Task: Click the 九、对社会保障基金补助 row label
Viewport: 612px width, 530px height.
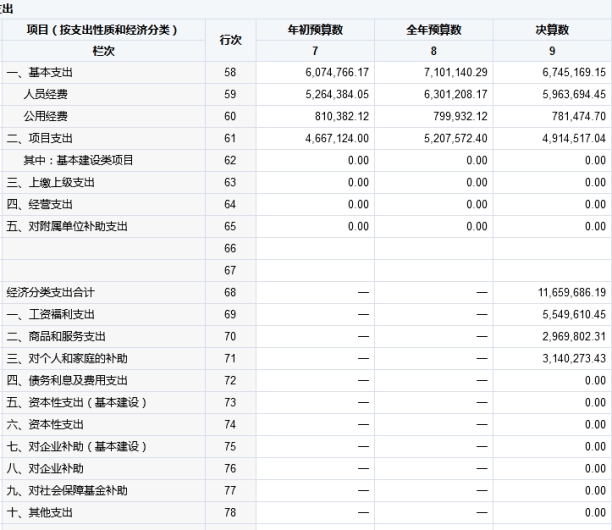Action: point(67,490)
